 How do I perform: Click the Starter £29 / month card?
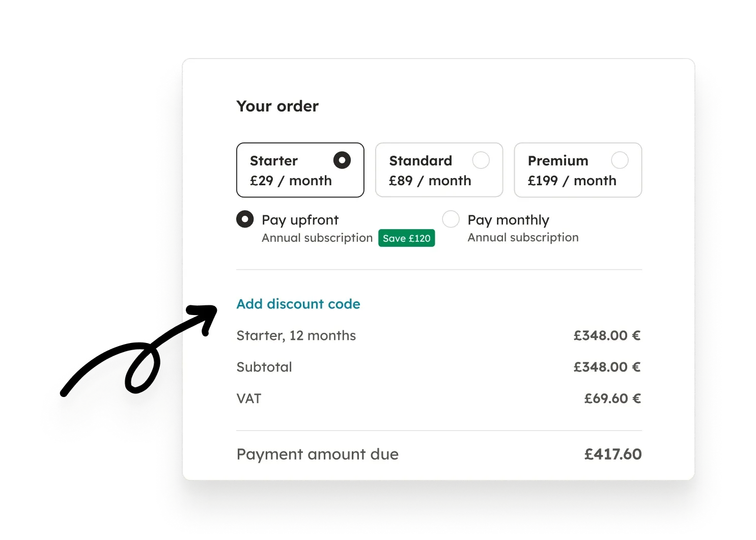300,170
